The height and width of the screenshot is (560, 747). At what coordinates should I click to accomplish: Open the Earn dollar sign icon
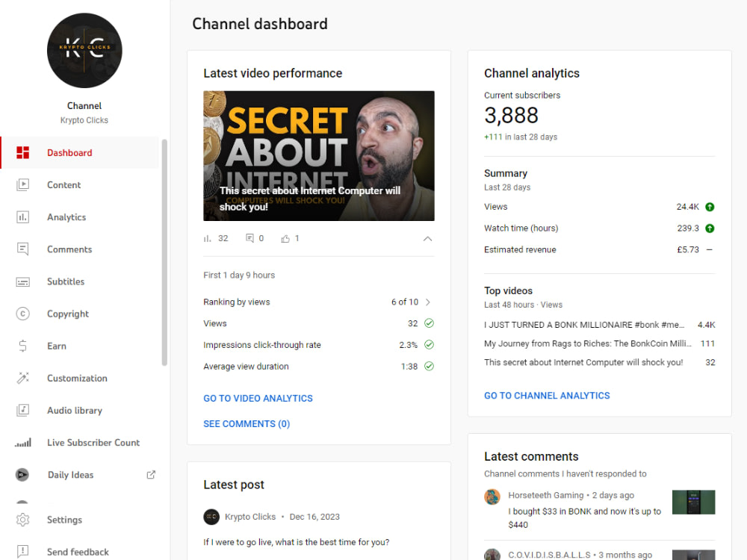point(23,346)
